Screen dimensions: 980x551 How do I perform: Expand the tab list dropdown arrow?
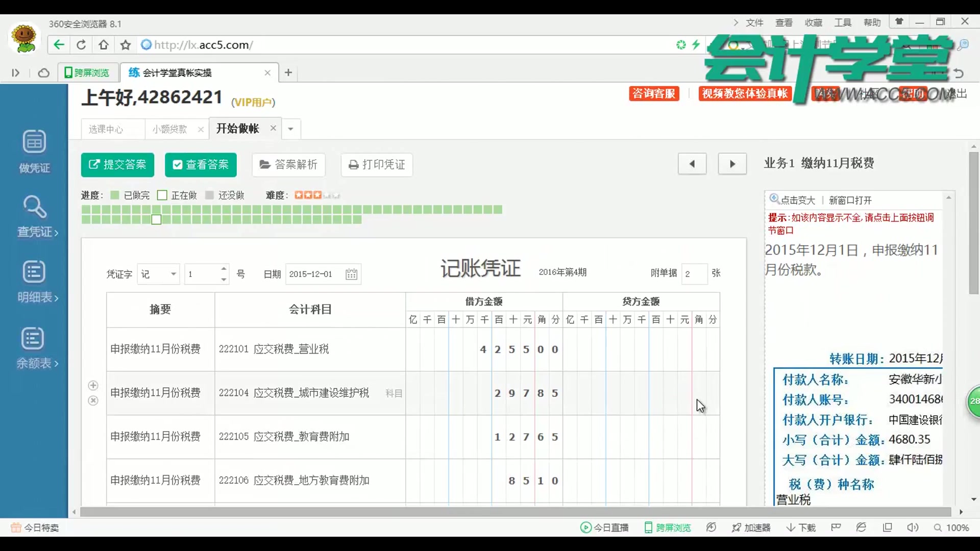pos(290,129)
